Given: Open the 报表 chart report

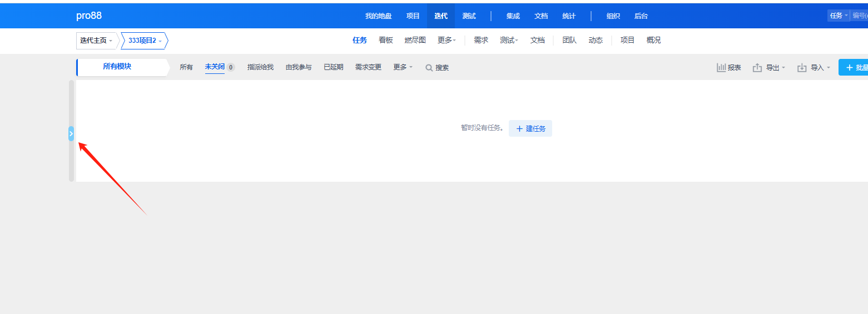Looking at the screenshot, I should tap(729, 68).
